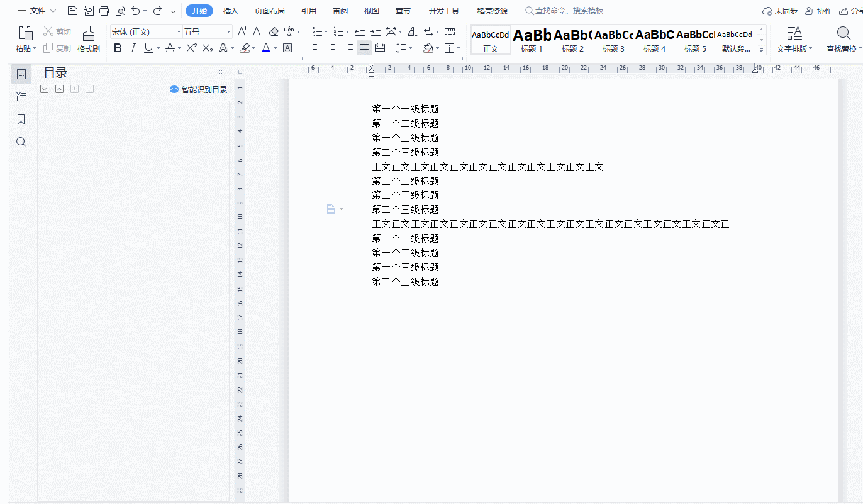The height and width of the screenshot is (504, 863).
Task: Click the save icon in the top toolbar
Action: click(x=72, y=11)
